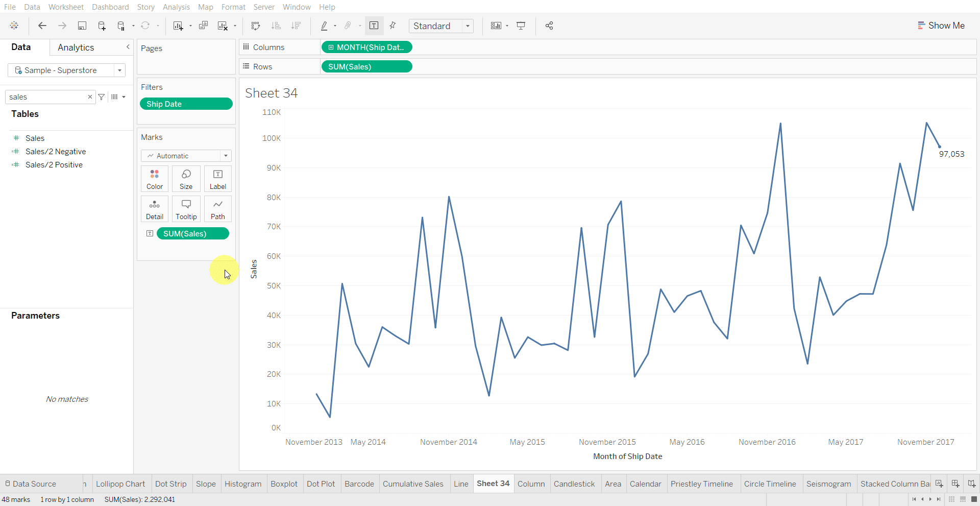Click the Redo forward arrow

pos(62,26)
